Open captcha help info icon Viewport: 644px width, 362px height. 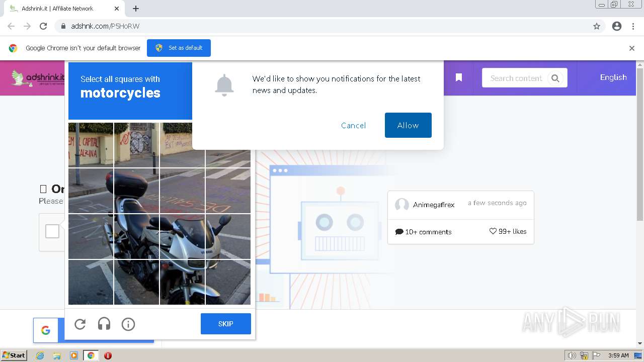click(128, 324)
